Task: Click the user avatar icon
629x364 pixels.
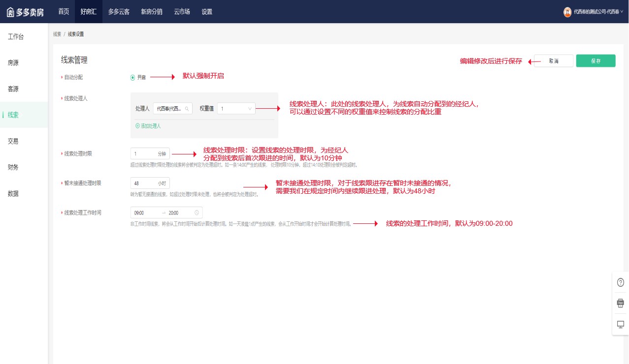Action: (x=567, y=12)
